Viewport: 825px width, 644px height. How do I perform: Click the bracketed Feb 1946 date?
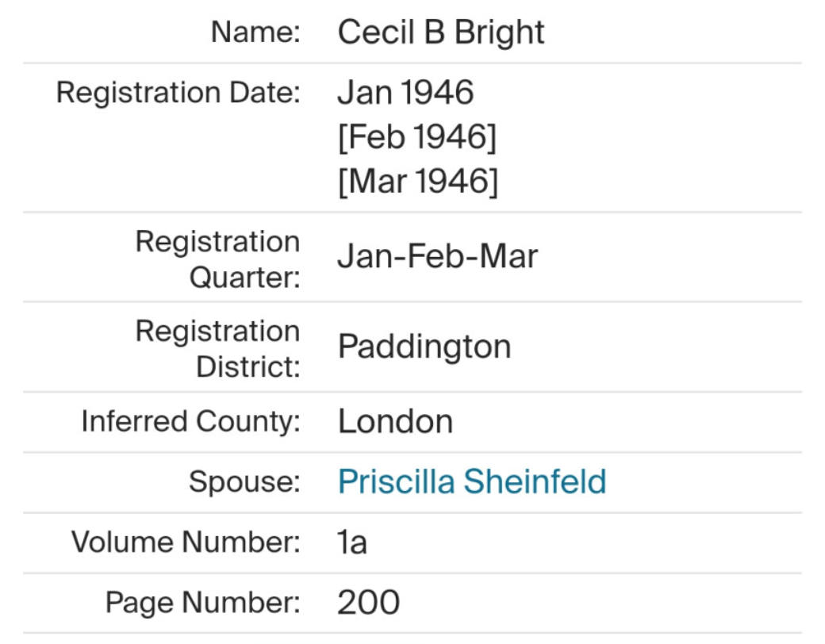tap(416, 137)
